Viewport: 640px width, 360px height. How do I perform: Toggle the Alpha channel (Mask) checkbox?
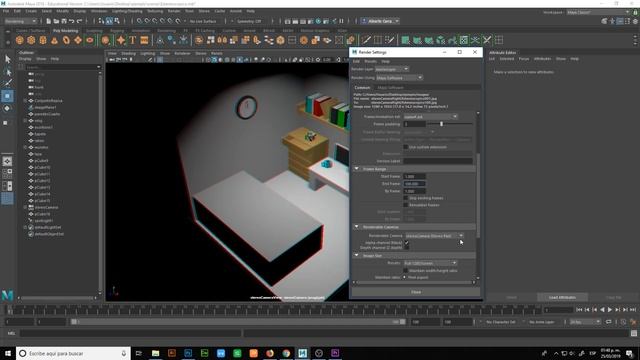pyautogui.click(x=407, y=242)
